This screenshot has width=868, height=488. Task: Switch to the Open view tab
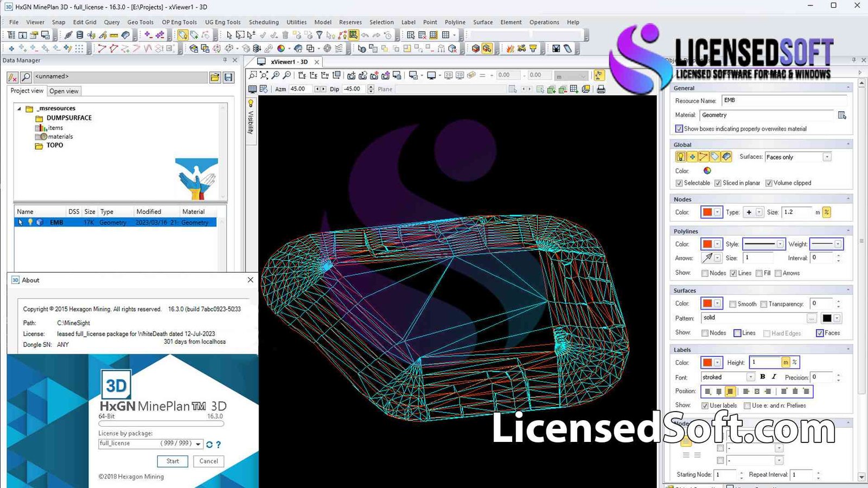(x=64, y=91)
